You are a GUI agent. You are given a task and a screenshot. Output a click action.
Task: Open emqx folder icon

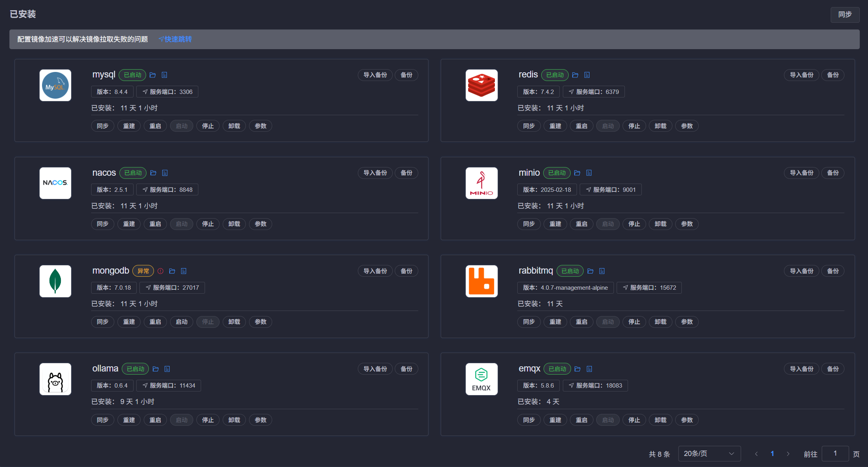point(577,369)
